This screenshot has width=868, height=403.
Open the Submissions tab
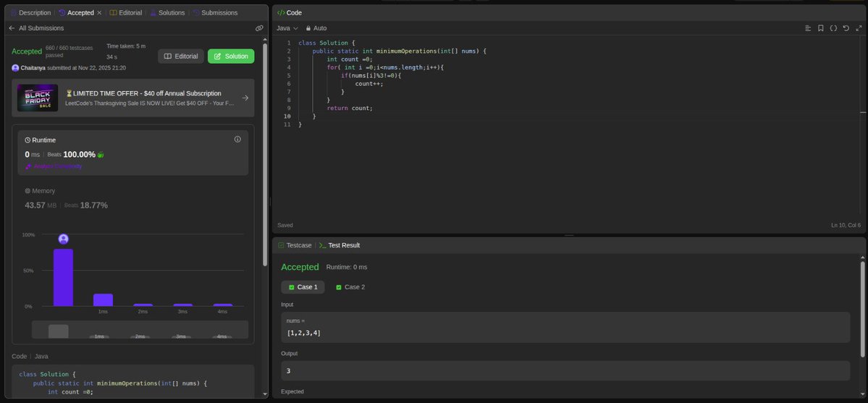tap(215, 13)
